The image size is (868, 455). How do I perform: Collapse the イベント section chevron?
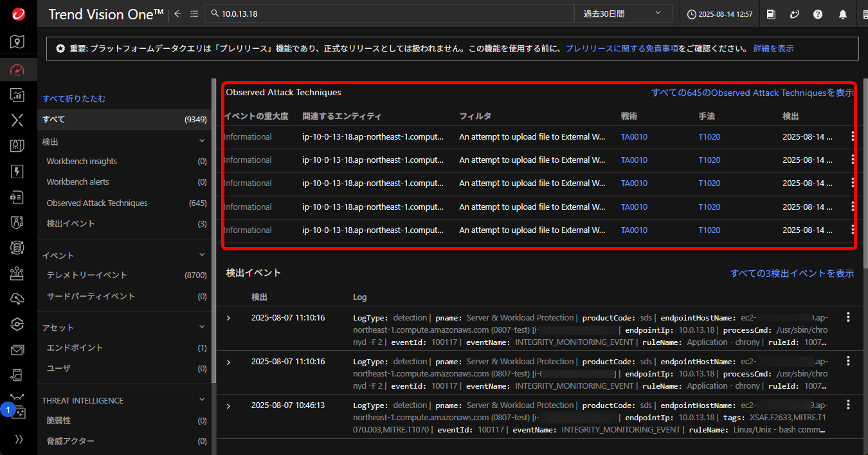point(202,255)
